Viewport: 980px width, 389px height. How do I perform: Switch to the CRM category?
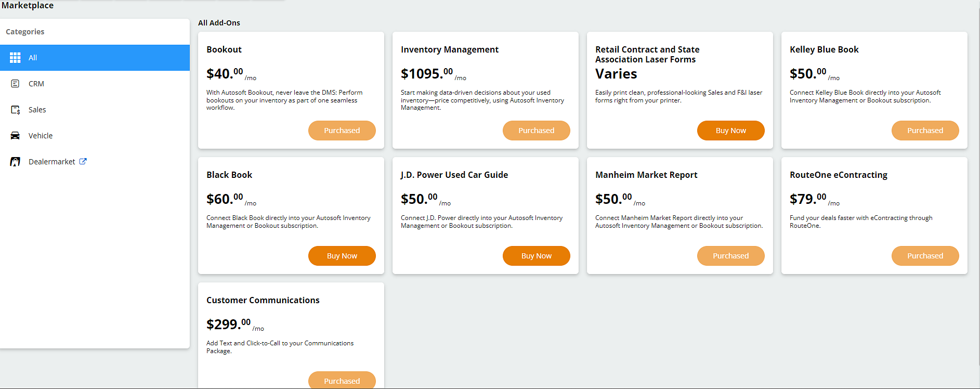click(36, 83)
